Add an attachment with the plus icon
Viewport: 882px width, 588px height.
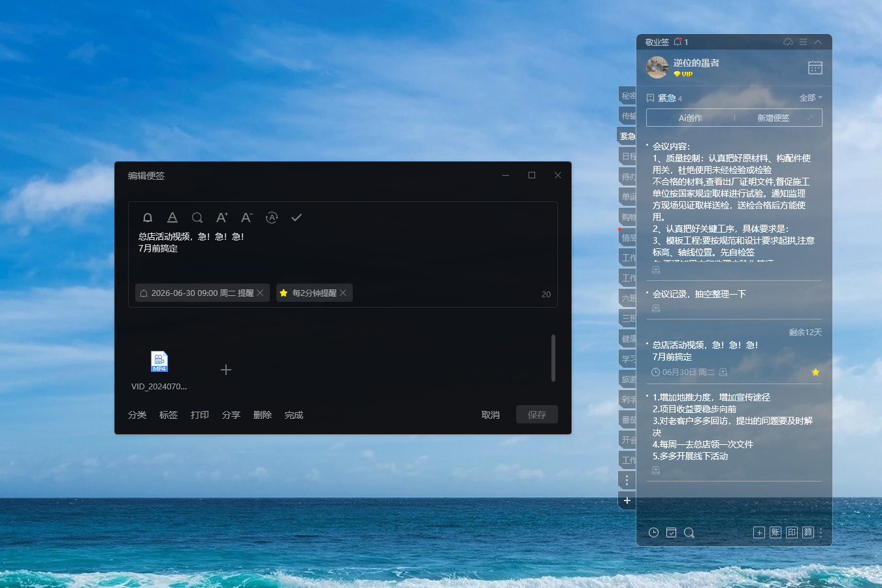point(226,370)
